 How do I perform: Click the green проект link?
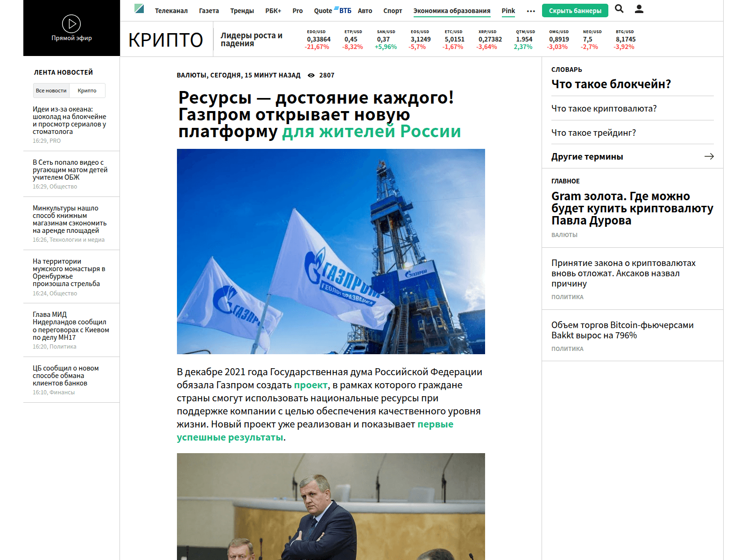click(x=310, y=385)
